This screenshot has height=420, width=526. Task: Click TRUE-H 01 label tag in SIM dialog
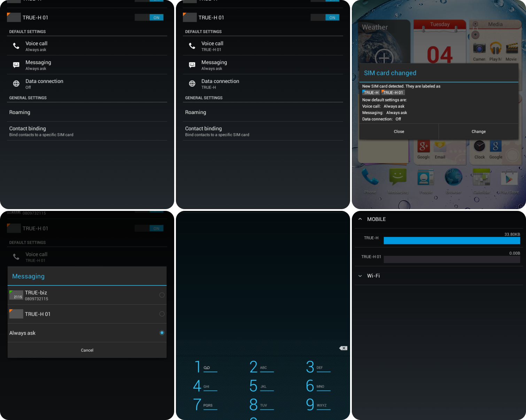click(x=393, y=92)
